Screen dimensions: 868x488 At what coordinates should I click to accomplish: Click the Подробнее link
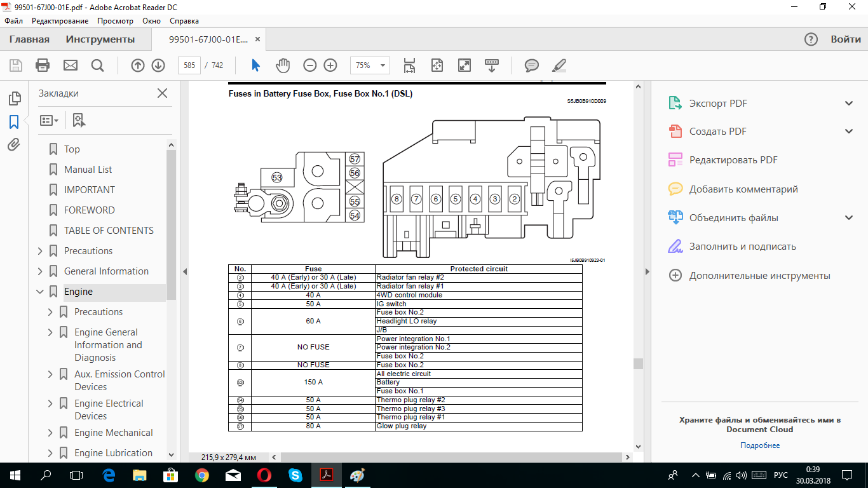[x=759, y=445]
